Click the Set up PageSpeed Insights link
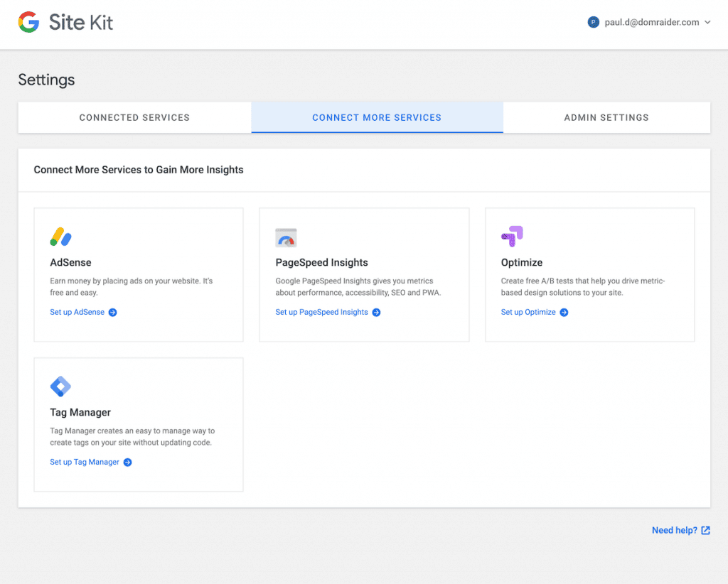728x584 pixels. click(x=322, y=312)
